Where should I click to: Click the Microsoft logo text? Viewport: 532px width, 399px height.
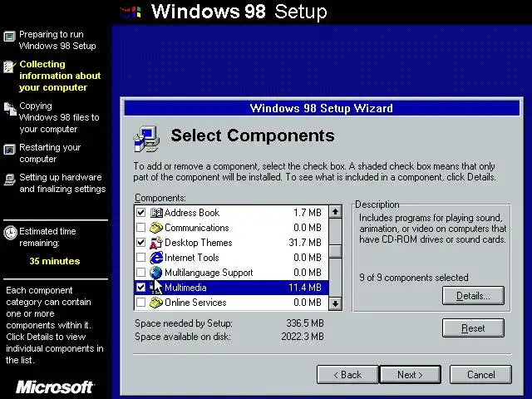point(55,387)
